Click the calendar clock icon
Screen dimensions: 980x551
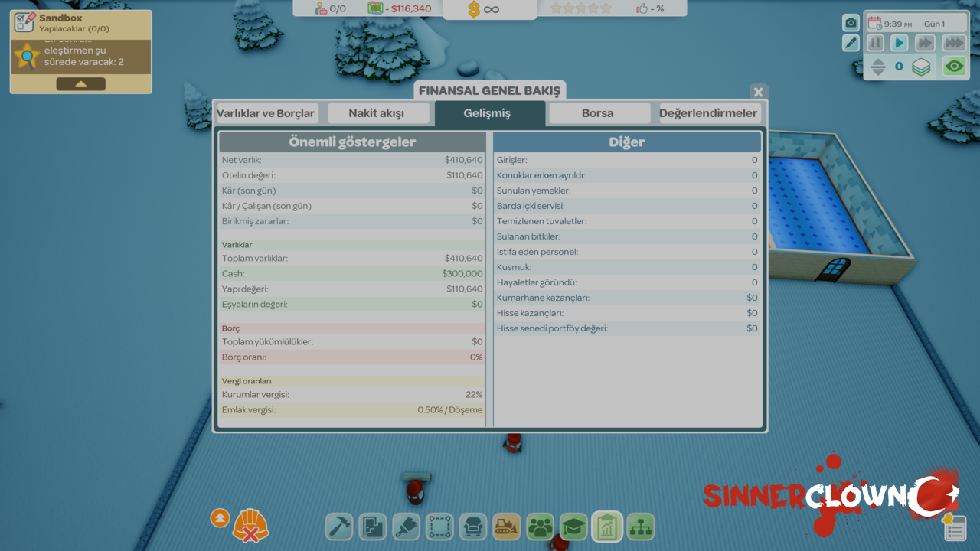pos(874,24)
